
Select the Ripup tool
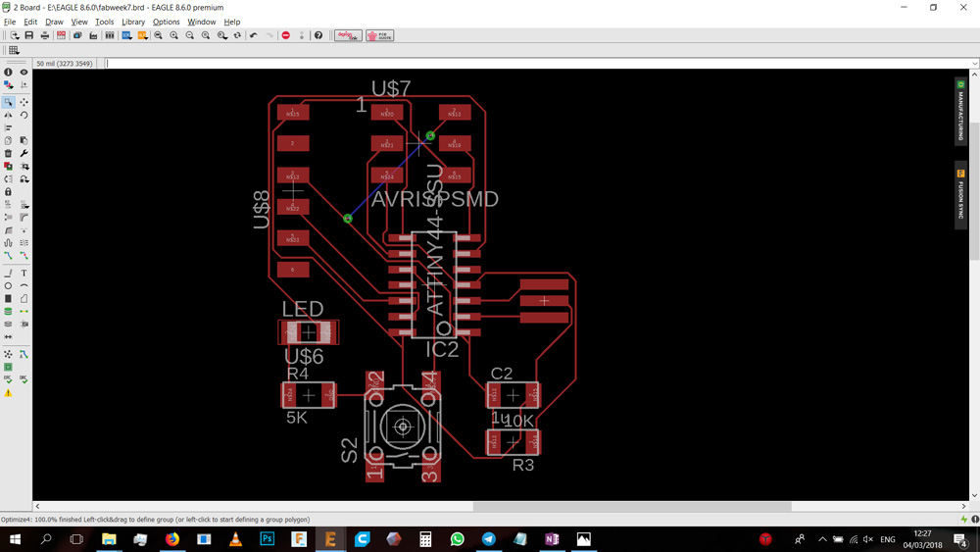click(x=24, y=255)
